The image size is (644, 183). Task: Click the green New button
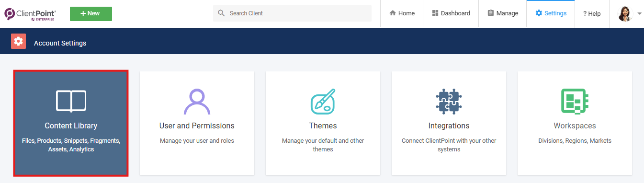(91, 13)
